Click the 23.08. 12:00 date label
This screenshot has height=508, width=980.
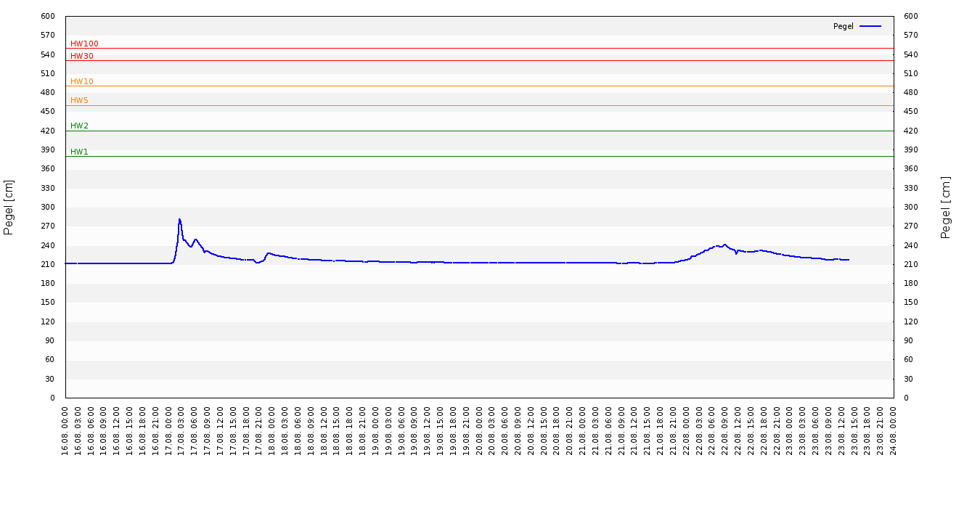click(x=842, y=430)
